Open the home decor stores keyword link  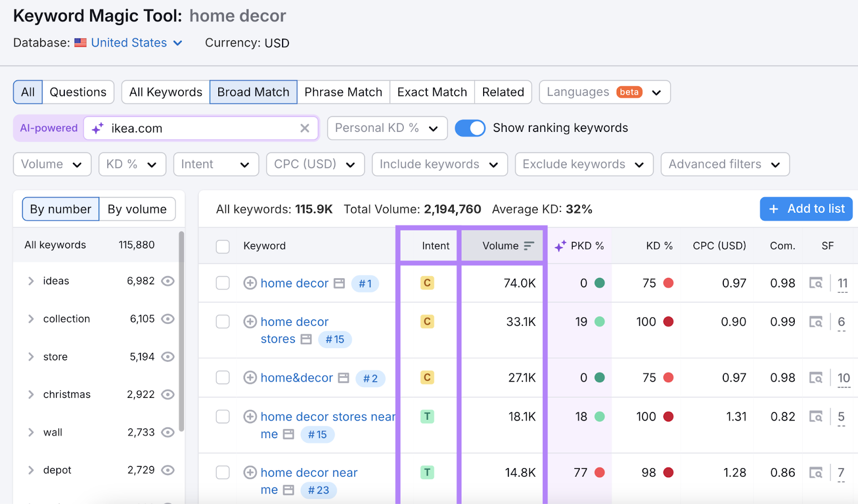(294, 322)
